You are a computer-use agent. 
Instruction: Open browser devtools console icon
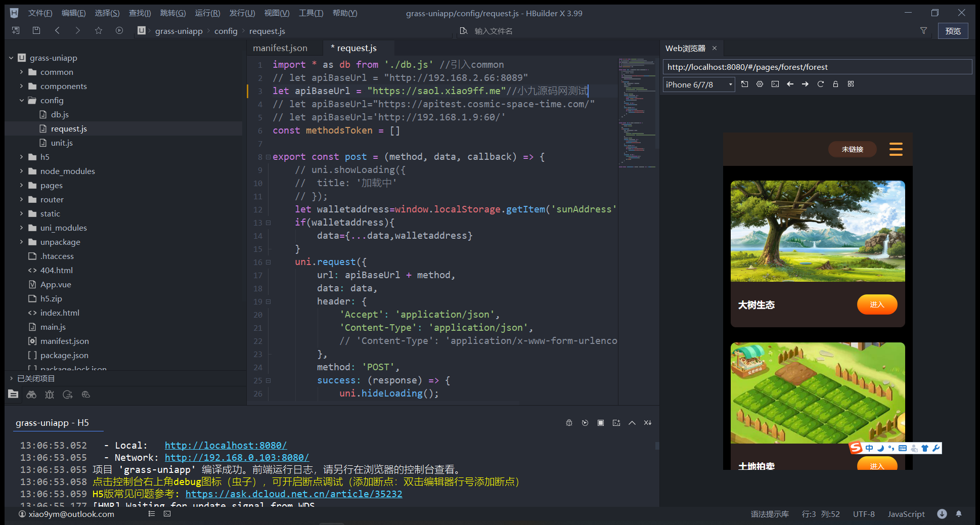775,84
